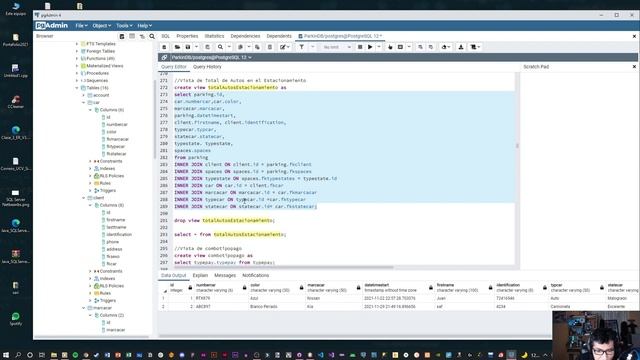640x360 pixels.
Task: Select identification column under client
Action: coord(119,235)
